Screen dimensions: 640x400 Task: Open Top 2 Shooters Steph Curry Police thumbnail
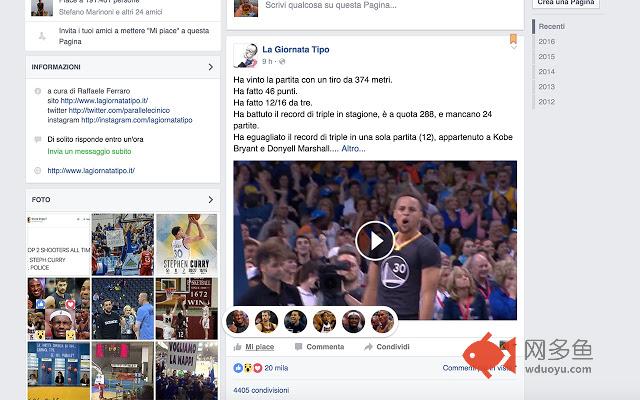point(59,244)
